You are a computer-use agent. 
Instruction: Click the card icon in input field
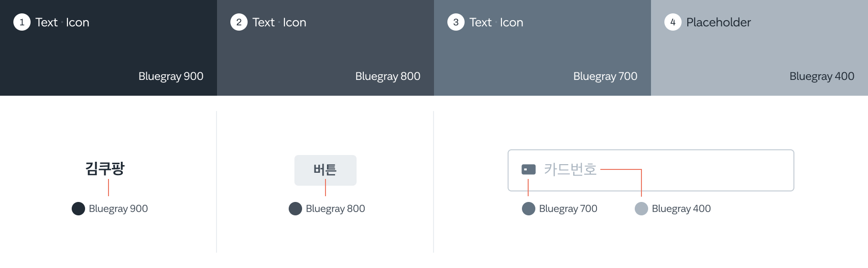(x=529, y=169)
